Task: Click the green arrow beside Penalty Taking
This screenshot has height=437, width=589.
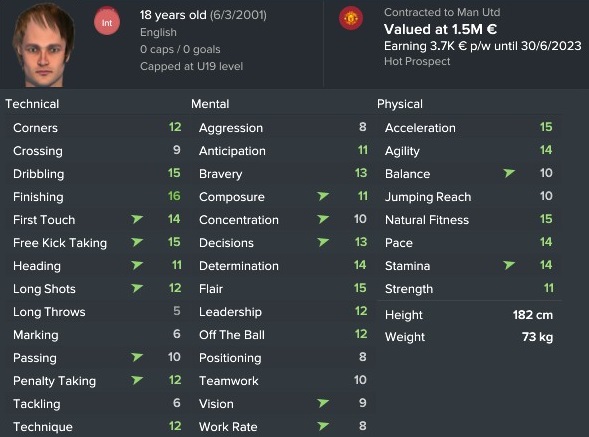Action: click(137, 380)
